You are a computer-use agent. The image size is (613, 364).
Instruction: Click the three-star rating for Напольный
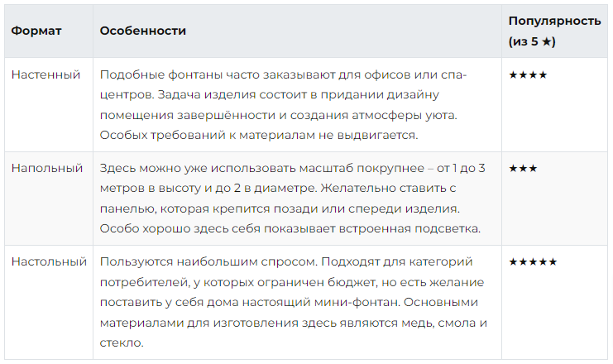(x=523, y=168)
